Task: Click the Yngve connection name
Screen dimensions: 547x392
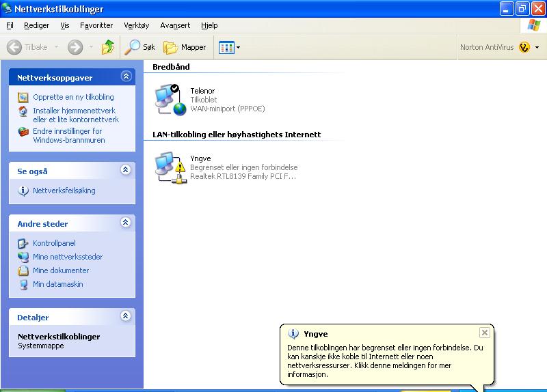Action: click(200, 158)
